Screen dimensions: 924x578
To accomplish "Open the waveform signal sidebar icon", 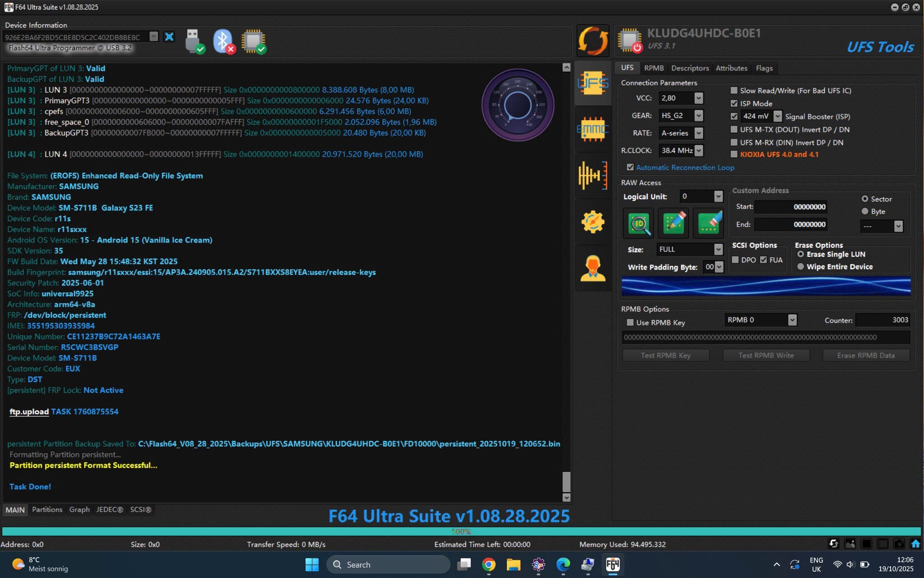I will [x=593, y=175].
